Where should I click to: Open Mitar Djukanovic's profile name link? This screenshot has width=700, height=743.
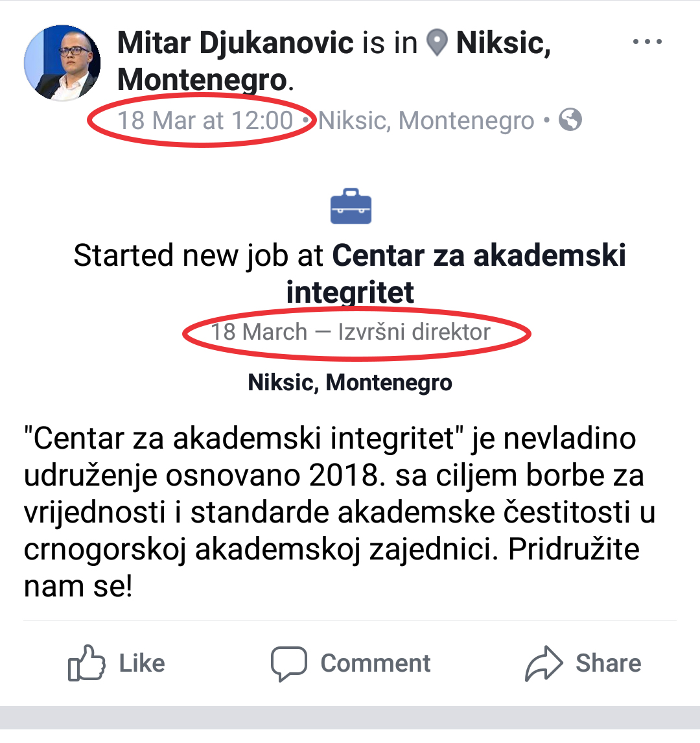click(x=235, y=43)
